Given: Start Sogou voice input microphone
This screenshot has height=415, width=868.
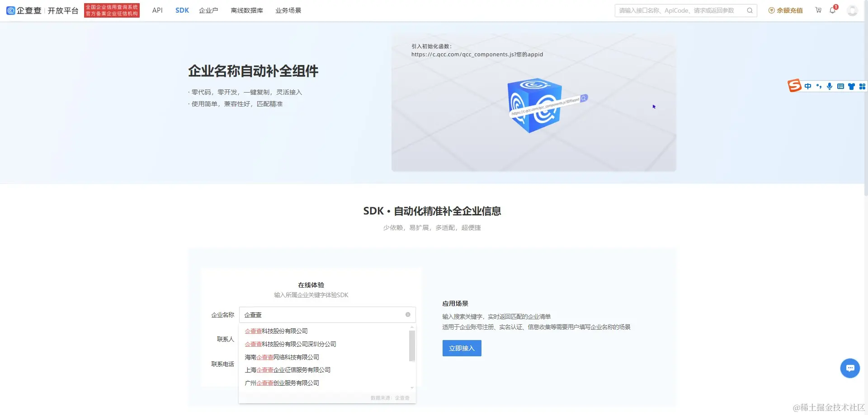Looking at the screenshot, I should [x=830, y=86].
